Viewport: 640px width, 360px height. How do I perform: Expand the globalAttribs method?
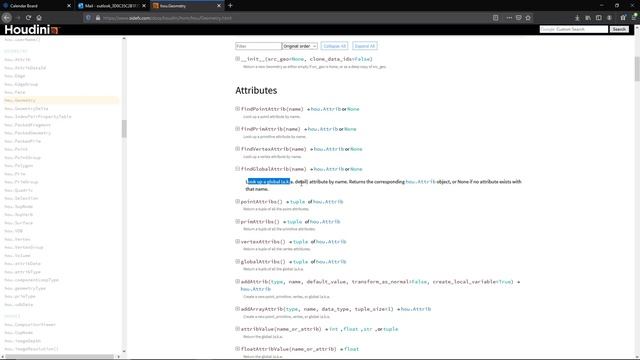coord(238,262)
